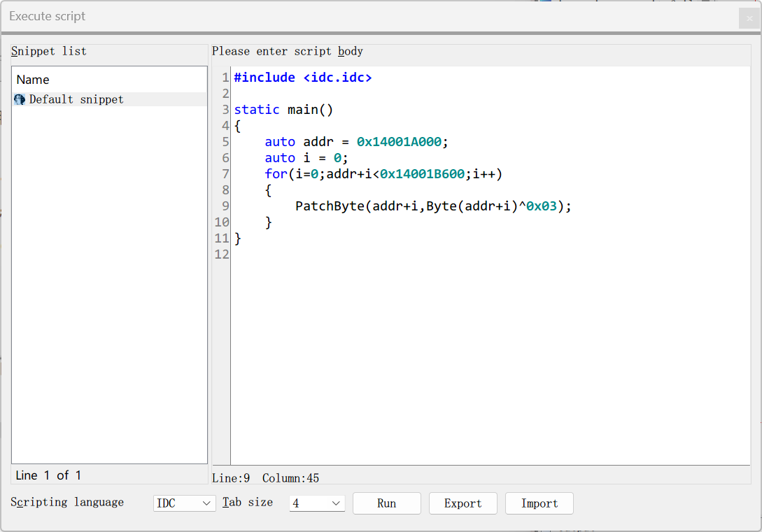
Task: Open the Tab size dropdown
Action: pos(317,503)
